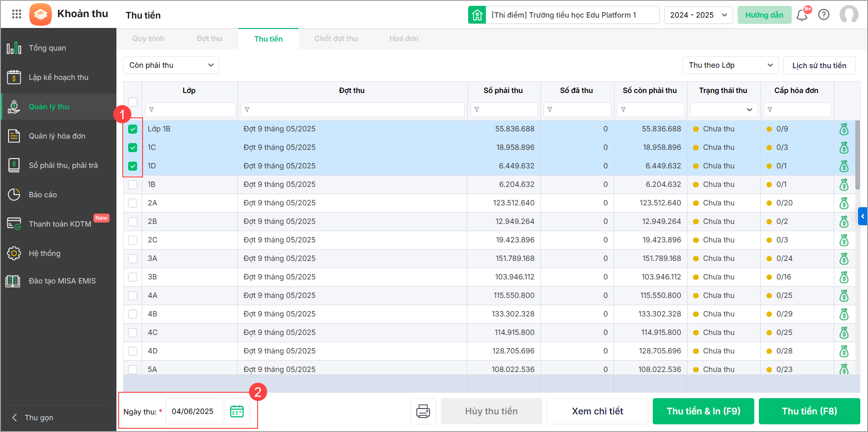
Task: Click money bag icon for class 2A
Action: (844, 203)
